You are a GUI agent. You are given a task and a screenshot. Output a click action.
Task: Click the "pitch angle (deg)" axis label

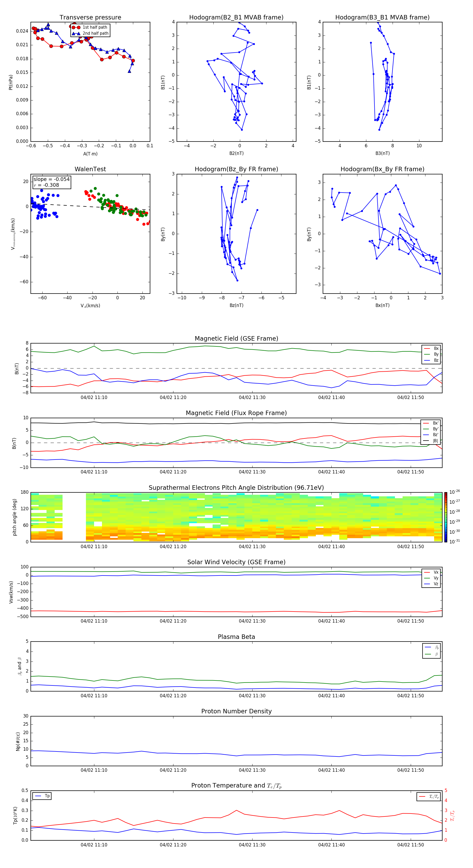14,517
